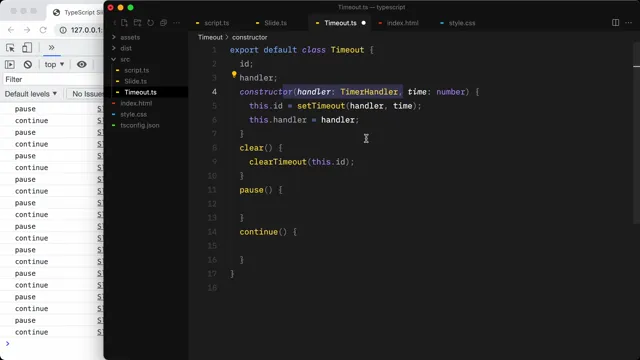Click the unsaved dot on the Timeout.ts tab

[x=363, y=23]
